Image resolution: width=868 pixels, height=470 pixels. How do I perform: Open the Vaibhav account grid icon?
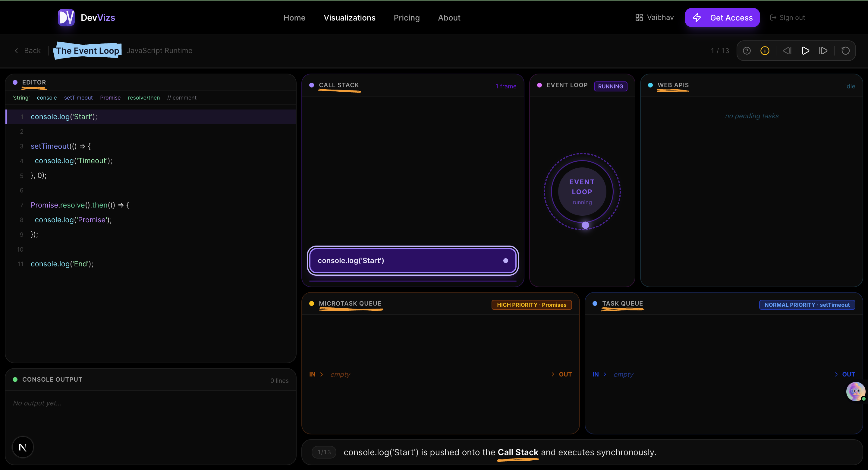coord(639,17)
